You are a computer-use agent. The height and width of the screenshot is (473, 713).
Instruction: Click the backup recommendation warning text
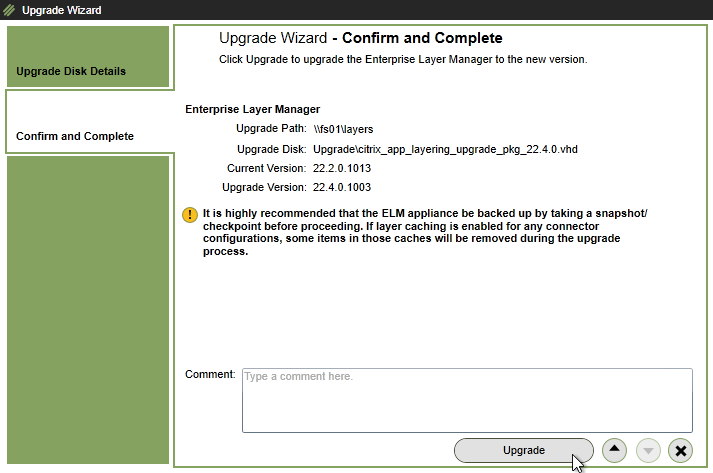425,232
